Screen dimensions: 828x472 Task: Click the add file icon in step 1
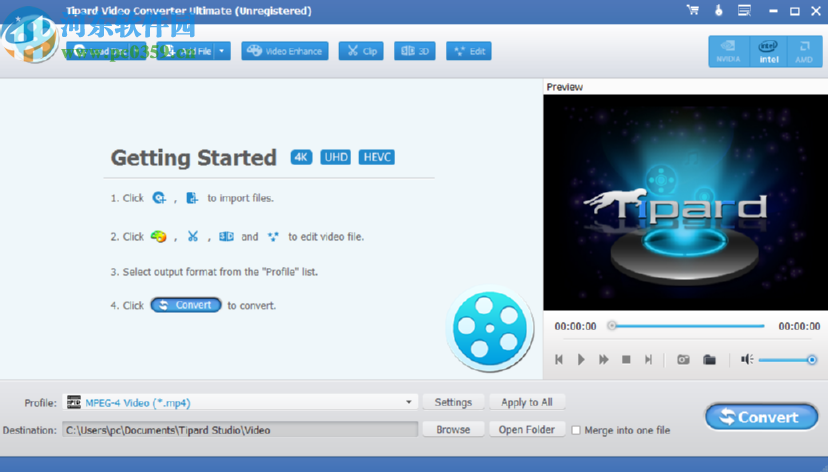(192, 198)
